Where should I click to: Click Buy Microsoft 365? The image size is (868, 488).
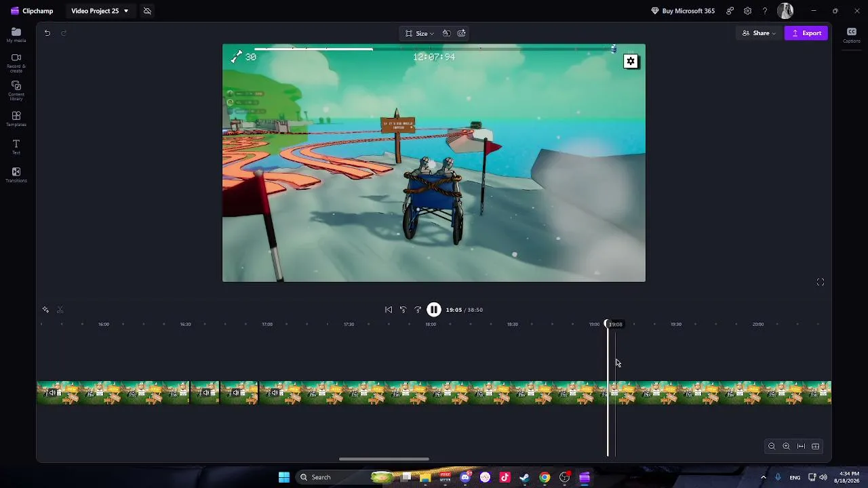[x=683, y=11]
